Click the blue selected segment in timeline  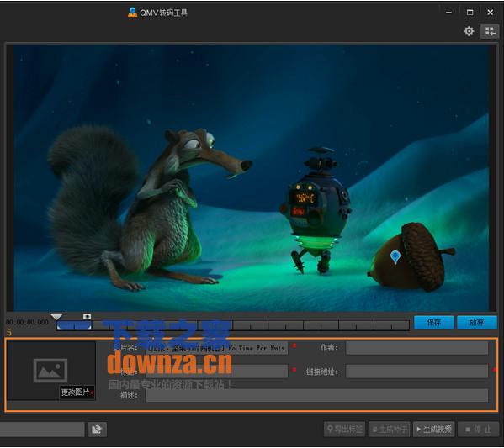(74, 325)
